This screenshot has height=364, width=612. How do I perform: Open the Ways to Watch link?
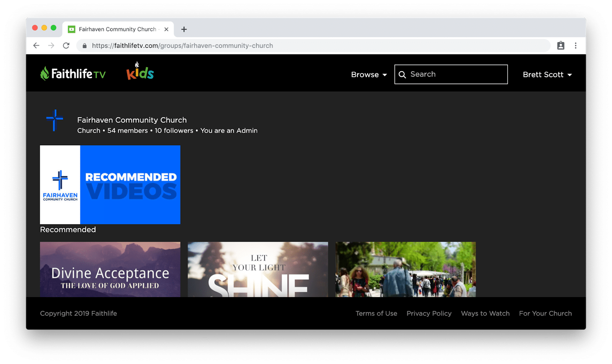pyautogui.click(x=485, y=313)
